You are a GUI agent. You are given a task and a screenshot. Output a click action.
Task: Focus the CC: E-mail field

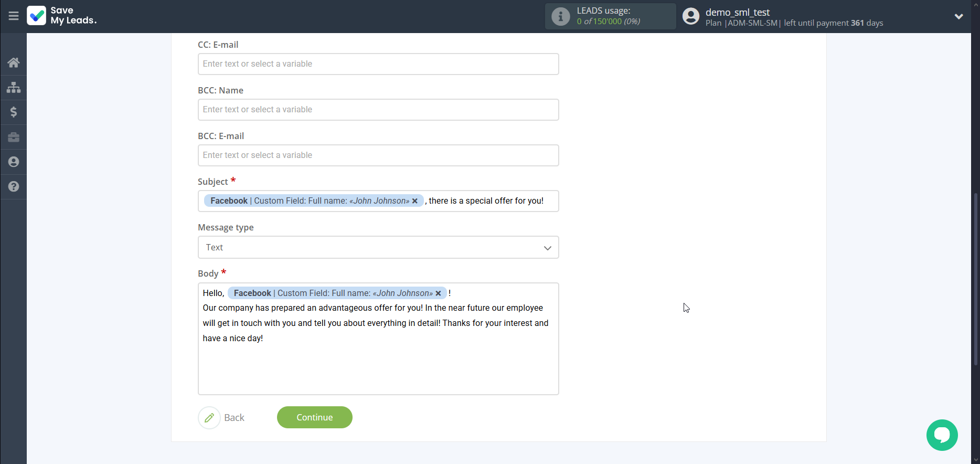[378, 64]
